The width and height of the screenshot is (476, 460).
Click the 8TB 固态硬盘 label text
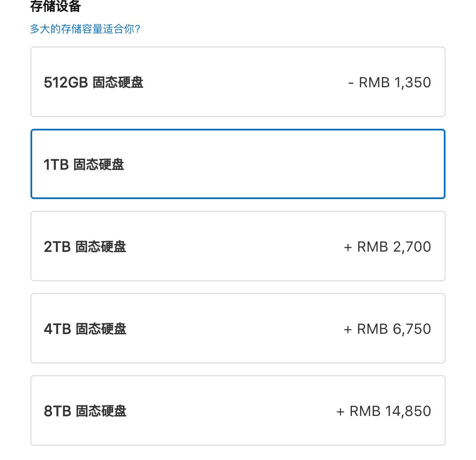coord(85,411)
